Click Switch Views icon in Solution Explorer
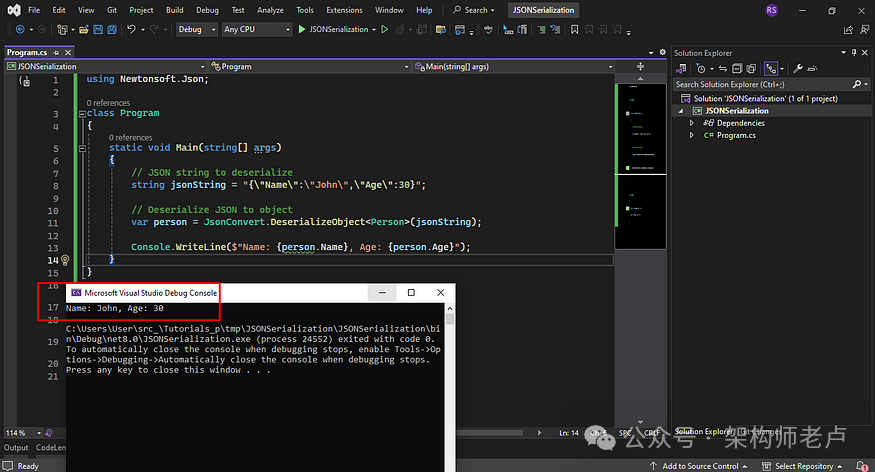 [x=681, y=69]
